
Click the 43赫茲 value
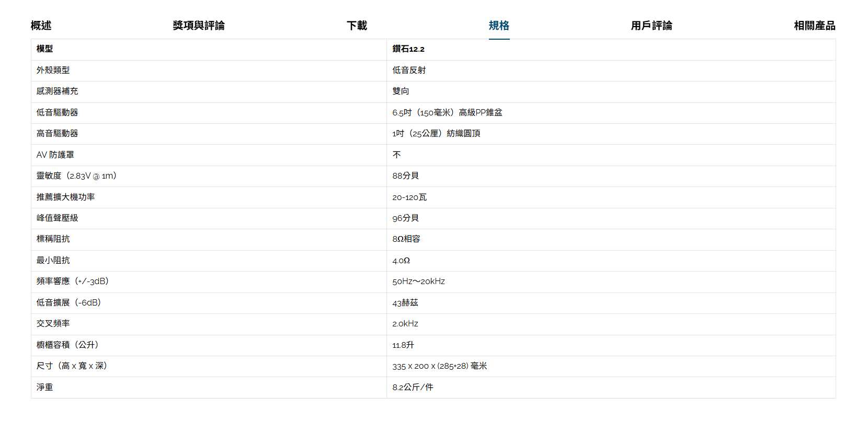[x=405, y=302]
